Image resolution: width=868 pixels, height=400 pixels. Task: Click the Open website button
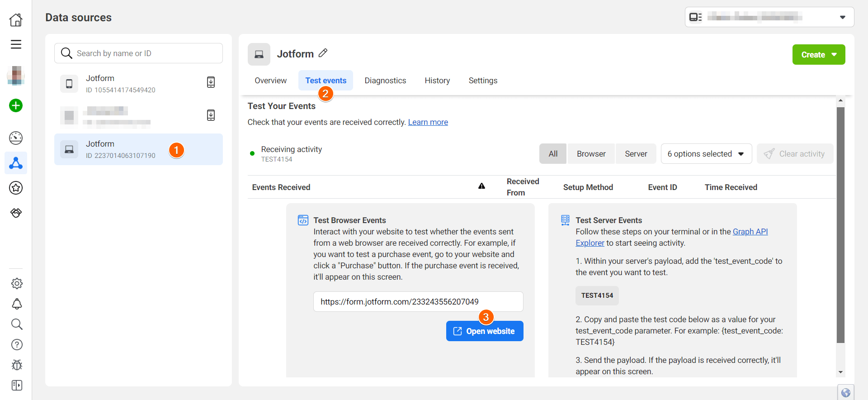(484, 331)
